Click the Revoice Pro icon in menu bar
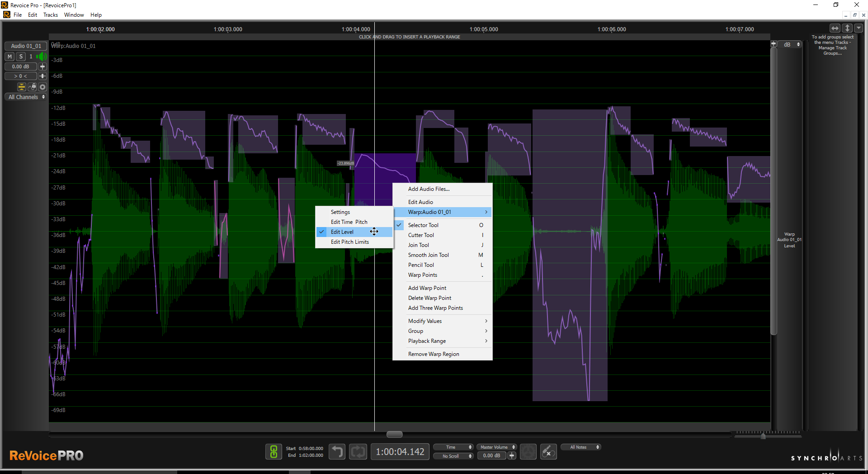 coord(7,15)
